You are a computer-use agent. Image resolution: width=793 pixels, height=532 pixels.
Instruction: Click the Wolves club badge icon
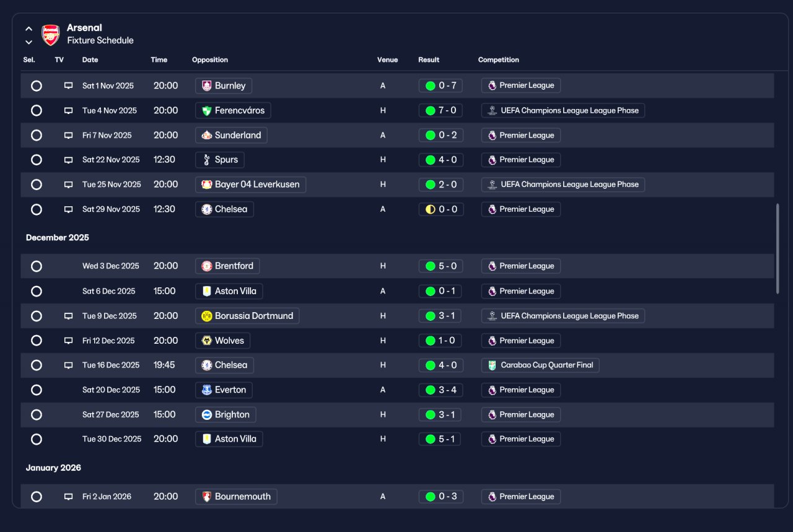coord(207,341)
